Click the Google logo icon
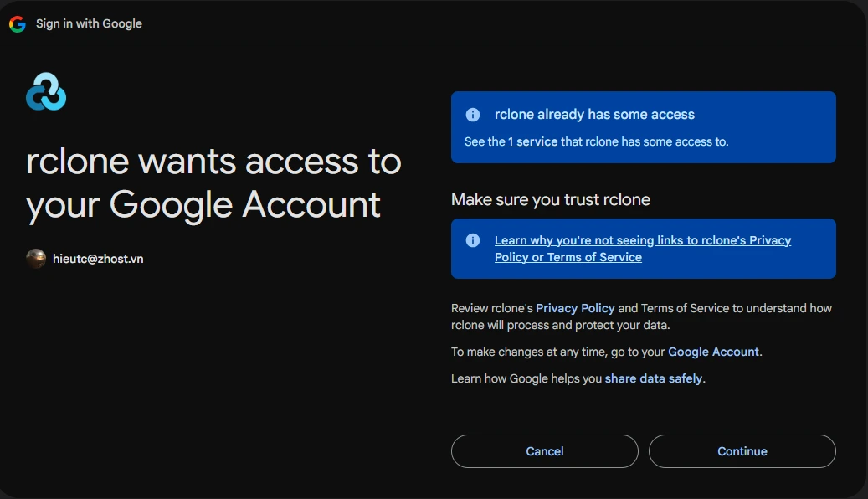 tap(18, 23)
